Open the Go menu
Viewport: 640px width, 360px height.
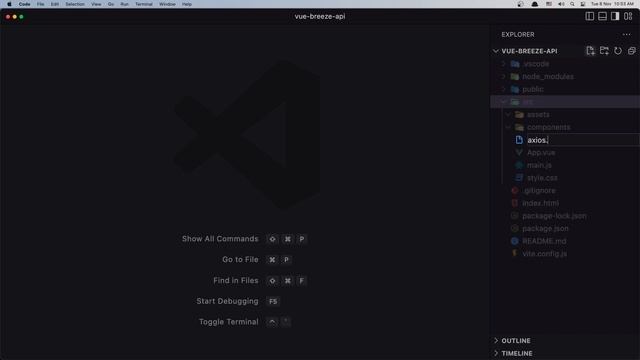click(x=111, y=4)
